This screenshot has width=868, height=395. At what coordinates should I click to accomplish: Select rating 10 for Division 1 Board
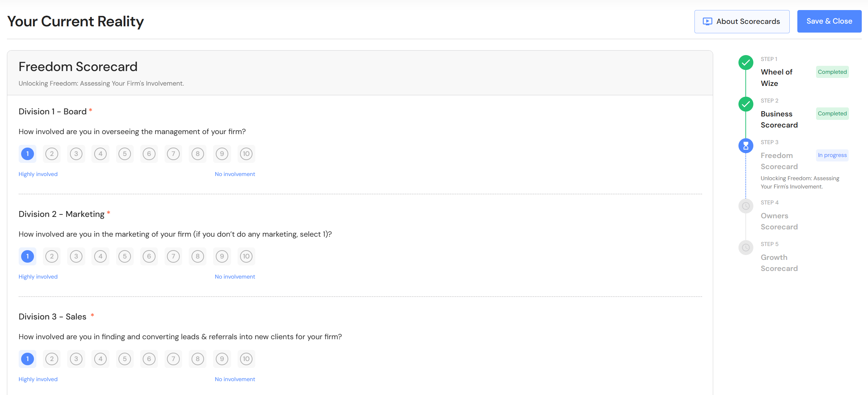246,154
